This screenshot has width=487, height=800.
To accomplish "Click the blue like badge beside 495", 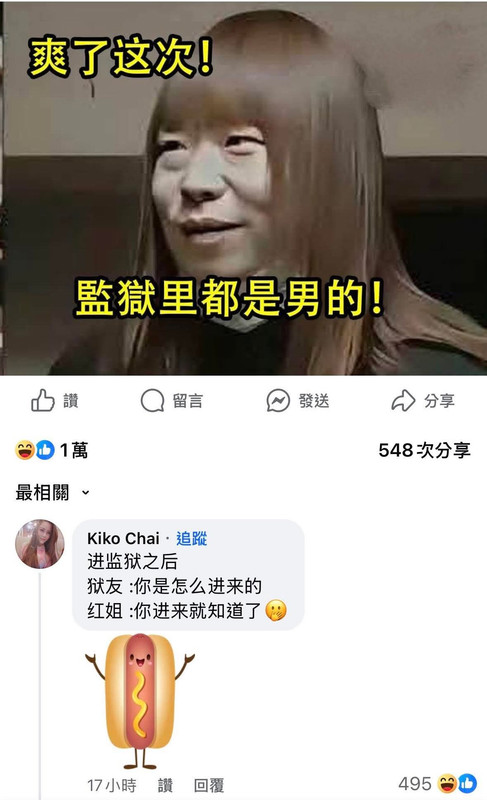I will click(x=467, y=783).
